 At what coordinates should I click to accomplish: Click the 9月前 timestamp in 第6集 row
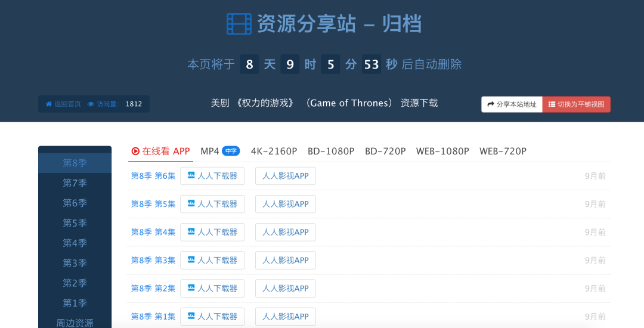(595, 176)
